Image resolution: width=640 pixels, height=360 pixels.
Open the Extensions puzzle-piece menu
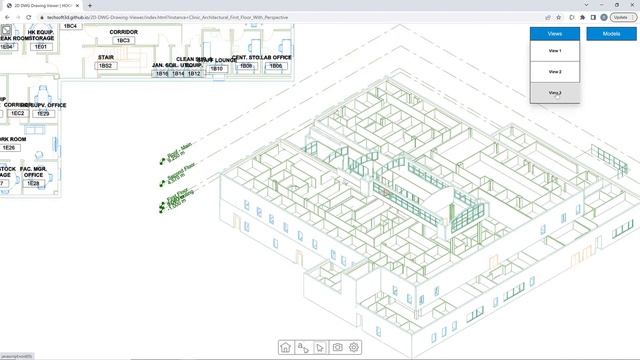[x=582, y=18]
